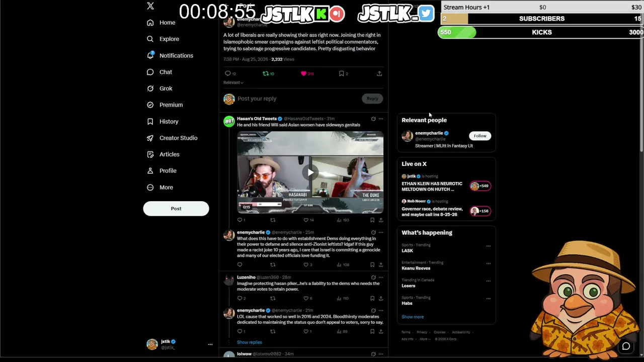Open enemycharlie's avatar in Relevant people
This screenshot has height=362, width=644.
click(407, 136)
